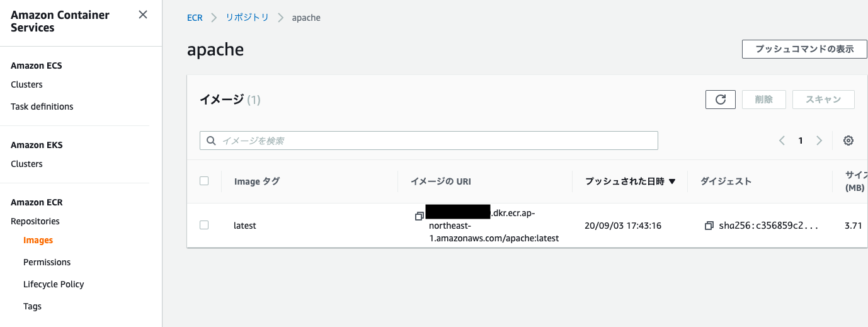868x327 pixels.
Task: Open Repositories in sidebar
Action: point(35,221)
